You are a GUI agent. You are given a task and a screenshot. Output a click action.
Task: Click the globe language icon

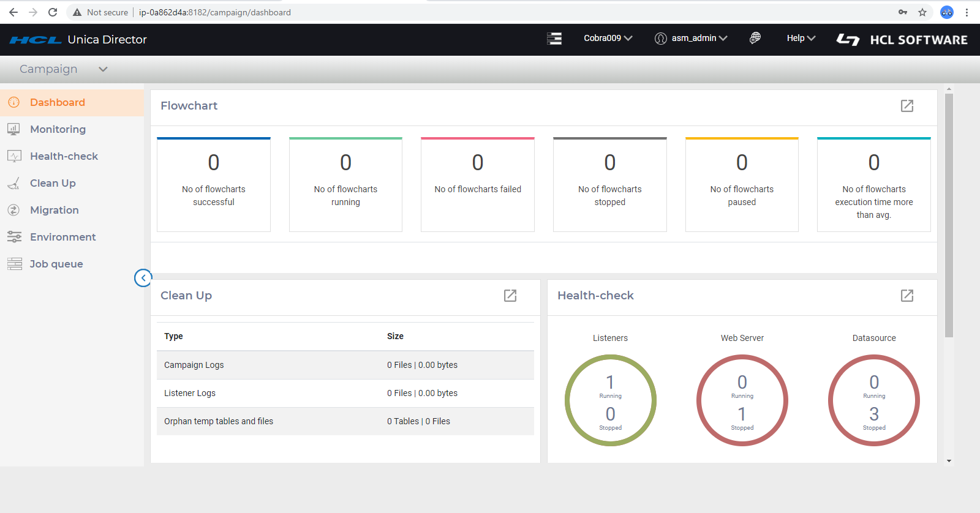coord(755,38)
